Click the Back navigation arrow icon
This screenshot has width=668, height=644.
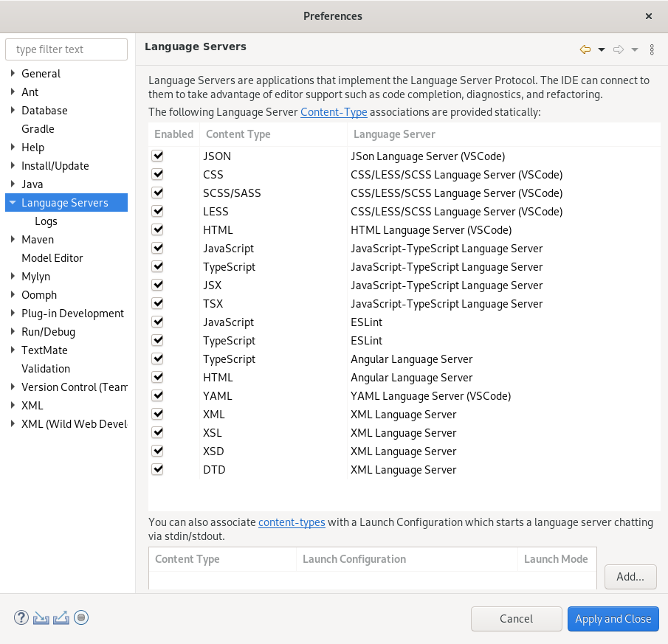click(585, 49)
